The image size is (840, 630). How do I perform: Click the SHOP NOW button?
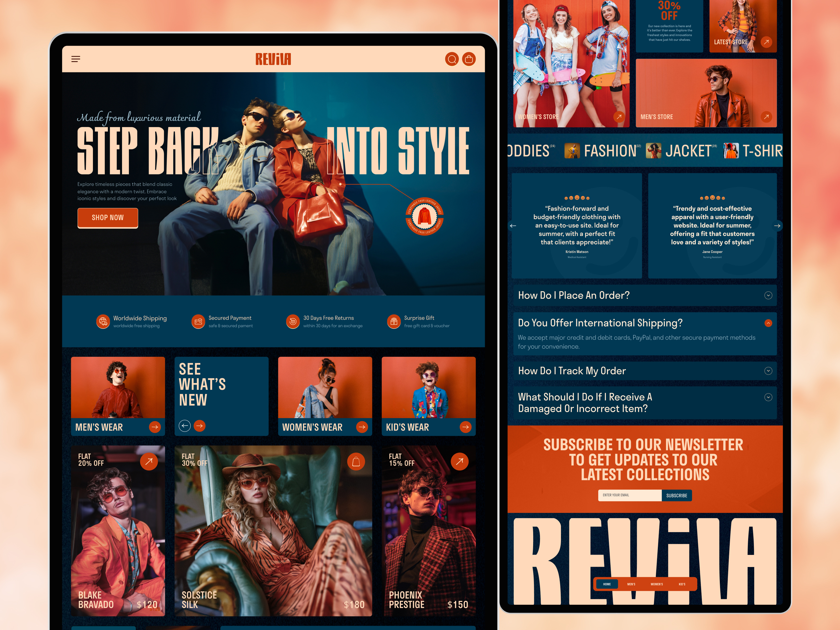pyautogui.click(x=107, y=218)
